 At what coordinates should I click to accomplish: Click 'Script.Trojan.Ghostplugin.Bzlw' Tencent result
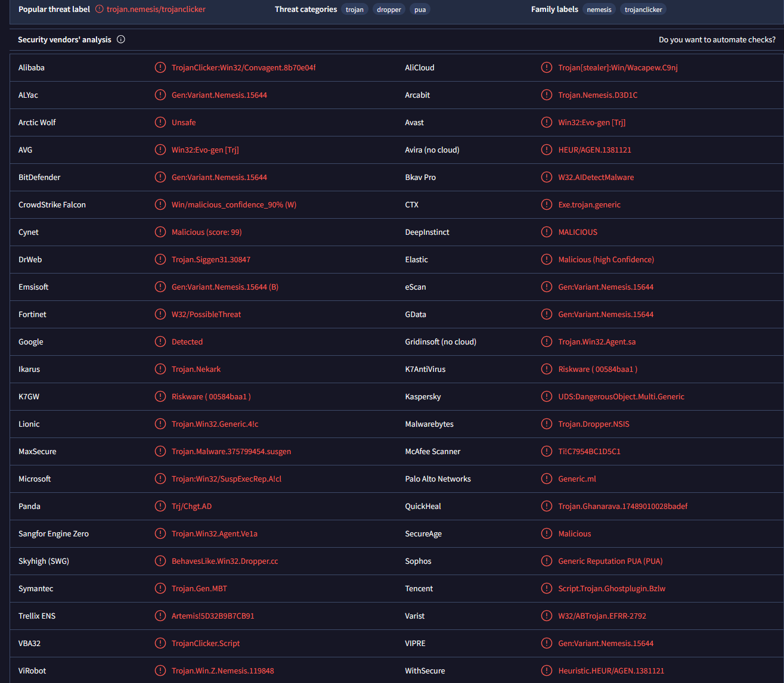612,588
